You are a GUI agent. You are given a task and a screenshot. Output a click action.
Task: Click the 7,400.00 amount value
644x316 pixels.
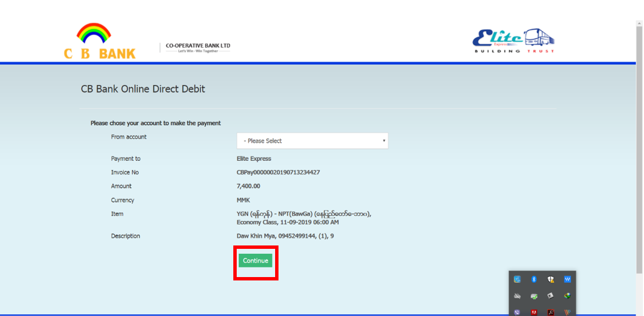[249, 186]
